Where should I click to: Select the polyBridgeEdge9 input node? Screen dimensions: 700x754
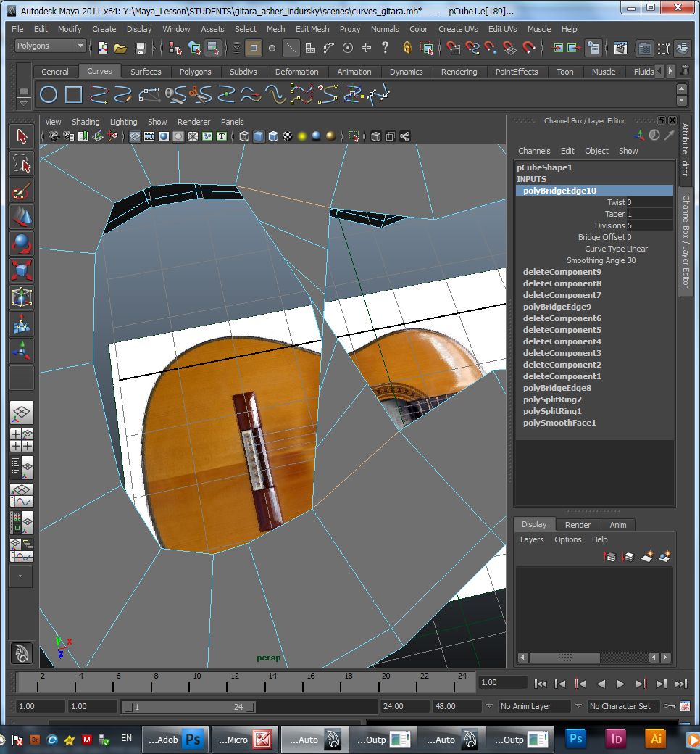click(557, 307)
